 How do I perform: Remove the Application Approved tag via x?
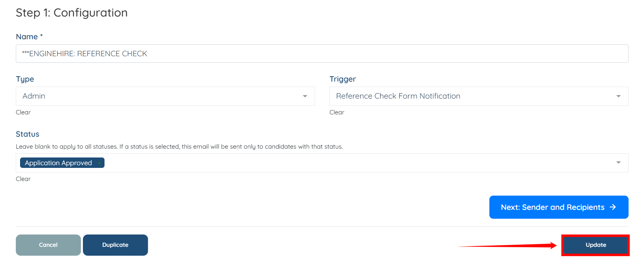[99, 163]
